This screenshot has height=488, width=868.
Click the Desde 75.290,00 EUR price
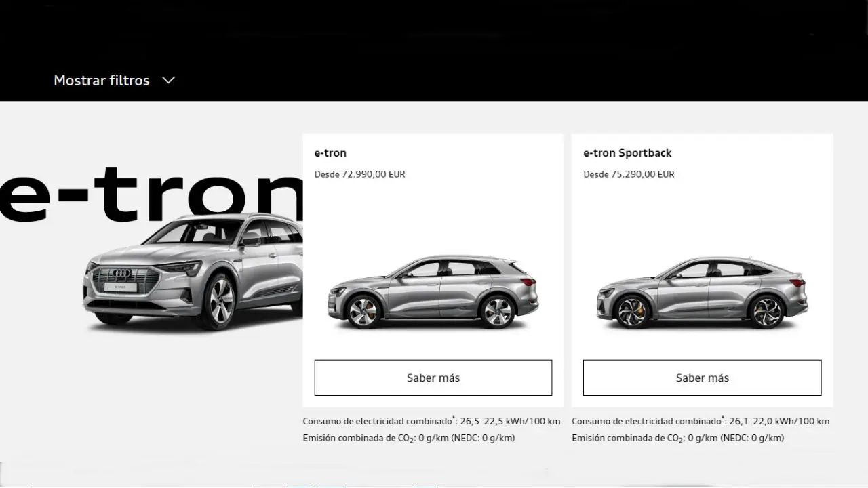coord(629,174)
